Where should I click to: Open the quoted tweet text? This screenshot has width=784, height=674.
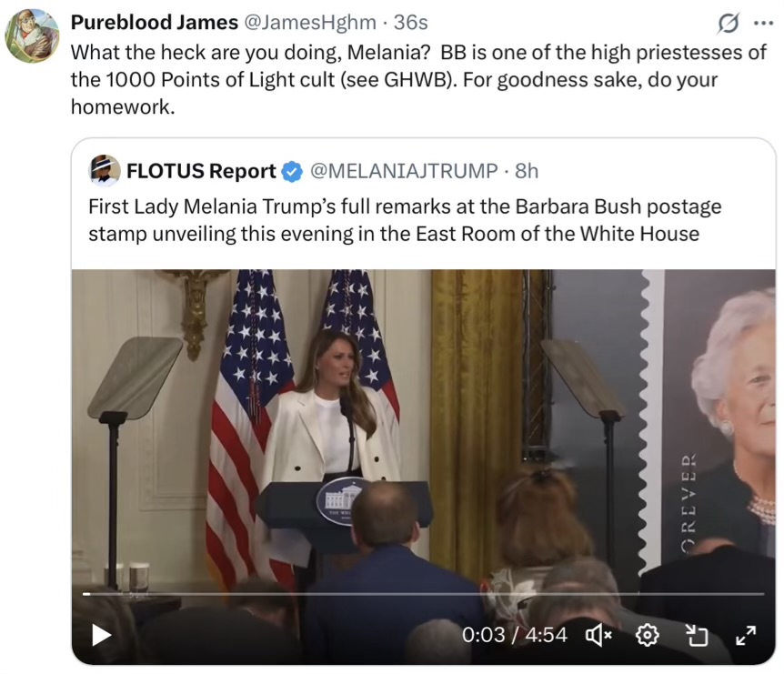(x=405, y=220)
